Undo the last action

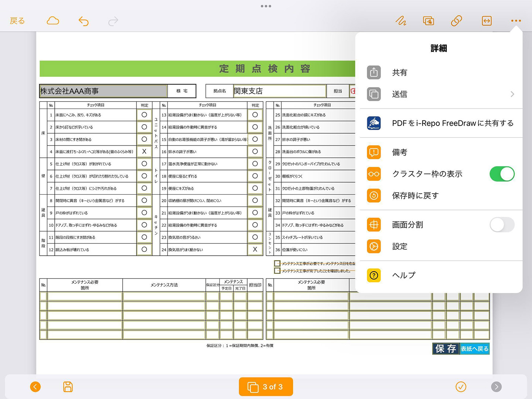[83, 21]
